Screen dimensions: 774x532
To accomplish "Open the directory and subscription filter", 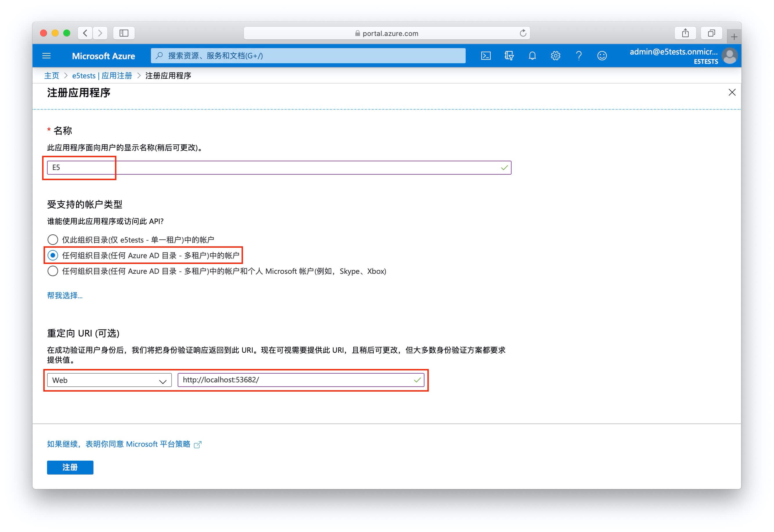I will 509,56.
